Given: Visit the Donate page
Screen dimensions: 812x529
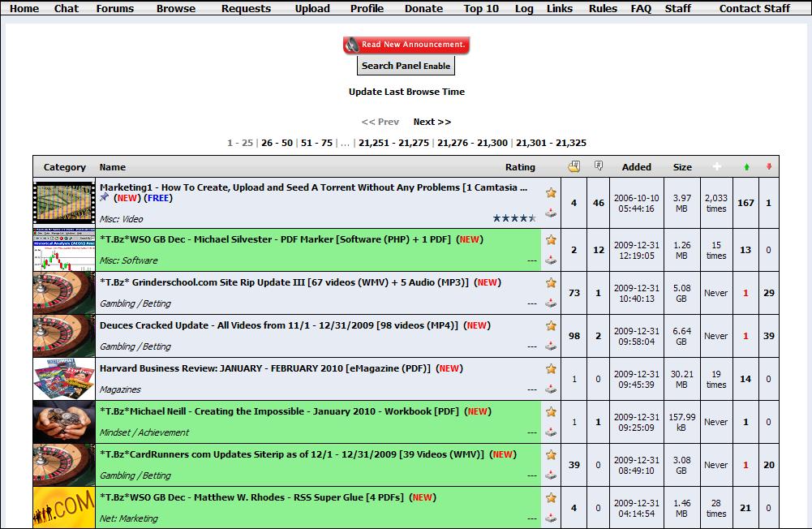Looking at the screenshot, I should 423,8.
